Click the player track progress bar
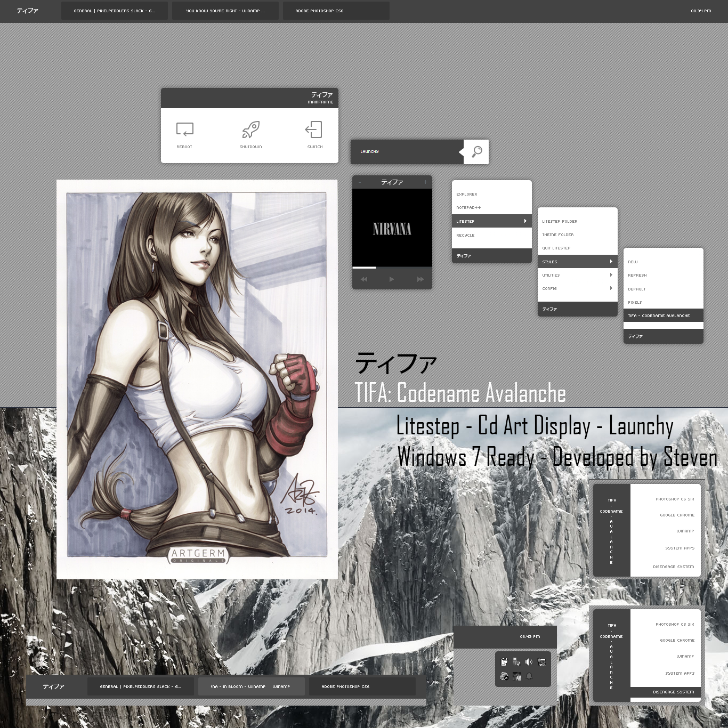This screenshot has width=728, height=728. click(x=392, y=268)
